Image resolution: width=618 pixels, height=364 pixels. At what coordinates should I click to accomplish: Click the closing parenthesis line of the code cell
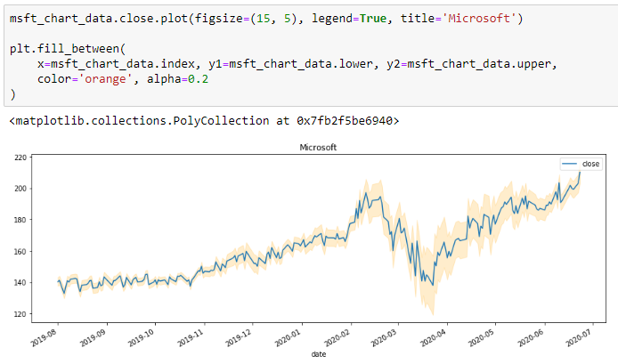pos(13,94)
